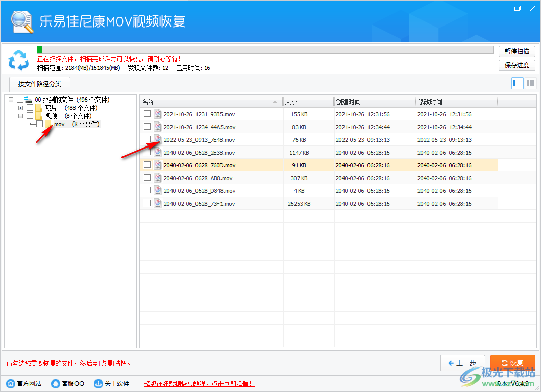This screenshot has height=392, width=541.
Task: Open the 超级详细数据恢复教程 link
Action: [199, 384]
